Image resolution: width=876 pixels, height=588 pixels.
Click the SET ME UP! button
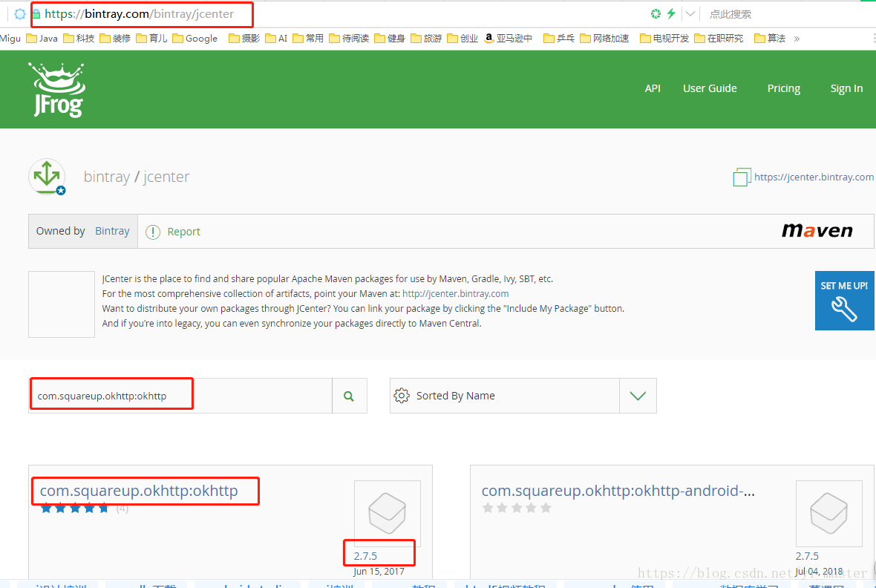tap(844, 301)
